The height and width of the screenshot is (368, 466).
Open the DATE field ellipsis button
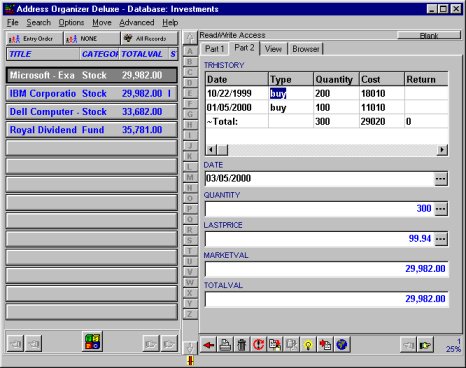[441, 179]
